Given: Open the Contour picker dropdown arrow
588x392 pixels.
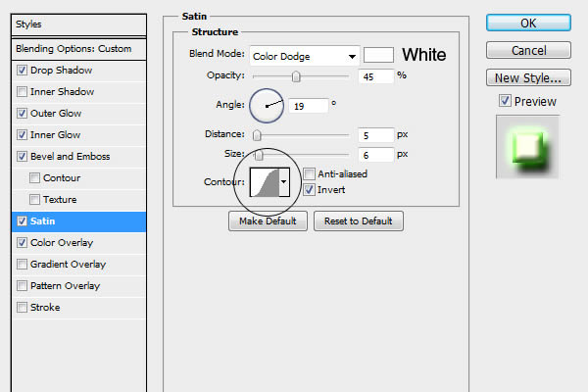Looking at the screenshot, I should [284, 181].
